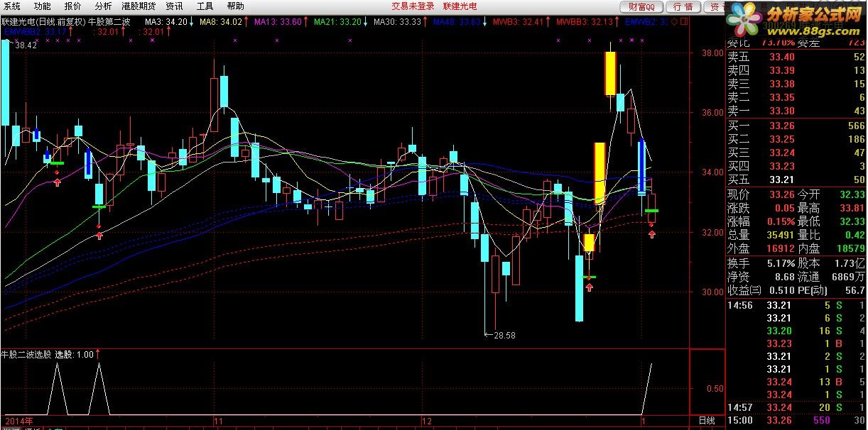Select the MA3: 34.20 indicator label
This screenshot has width=868, height=430.
click(x=168, y=22)
